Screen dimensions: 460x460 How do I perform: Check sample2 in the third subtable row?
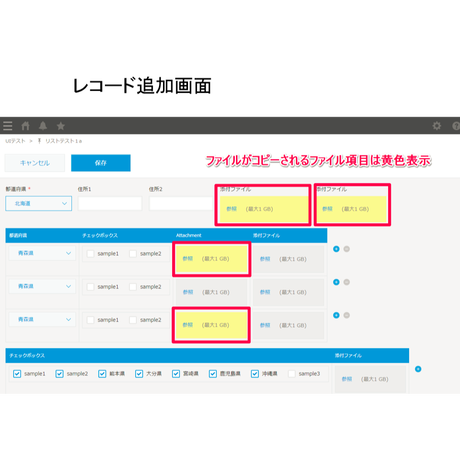[133, 320]
